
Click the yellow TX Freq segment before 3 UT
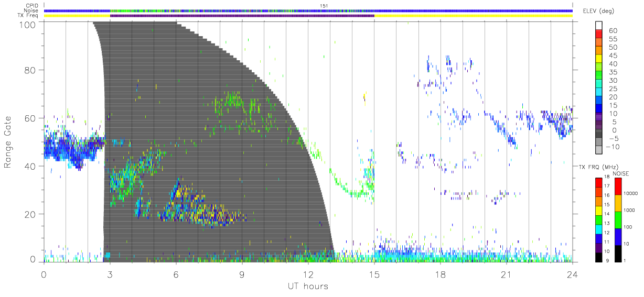[x=77, y=16]
